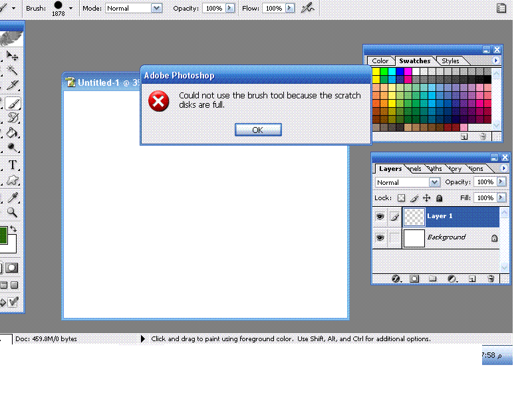
Task: Enable airbrush in options bar
Action: [308, 8]
